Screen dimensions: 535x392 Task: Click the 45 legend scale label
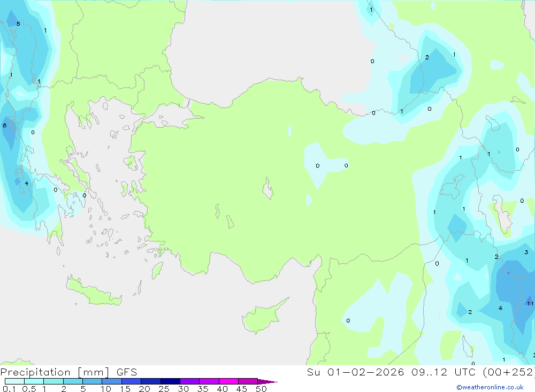[242, 389]
